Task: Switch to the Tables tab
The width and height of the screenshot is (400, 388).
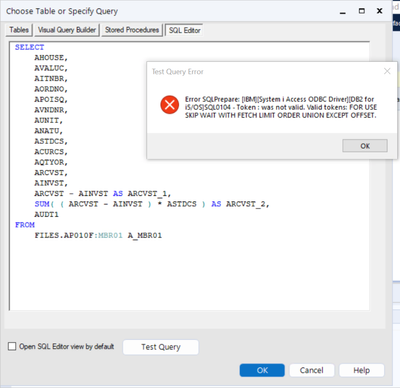Action: [x=19, y=30]
